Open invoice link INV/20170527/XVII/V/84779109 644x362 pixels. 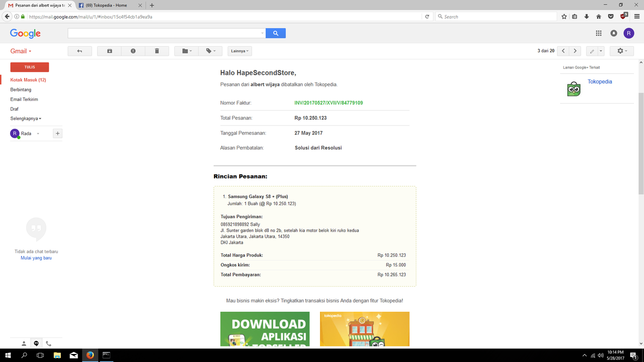pos(329,103)
